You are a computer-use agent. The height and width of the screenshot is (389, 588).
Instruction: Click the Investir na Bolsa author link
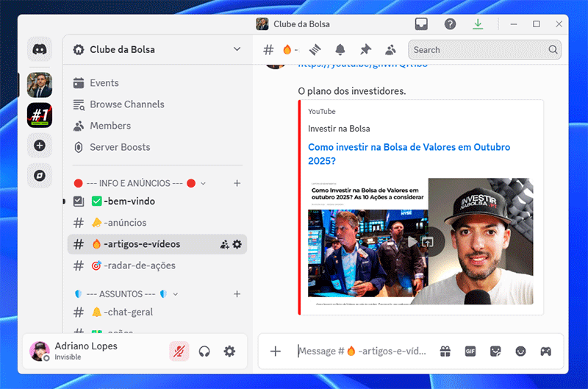(339, 129)
